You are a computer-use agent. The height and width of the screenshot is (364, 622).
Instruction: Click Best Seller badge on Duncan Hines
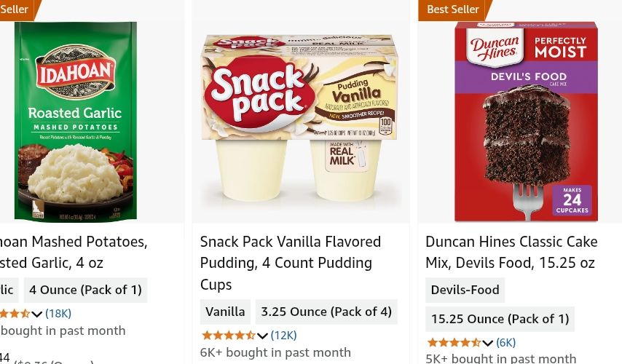point(453,9)
